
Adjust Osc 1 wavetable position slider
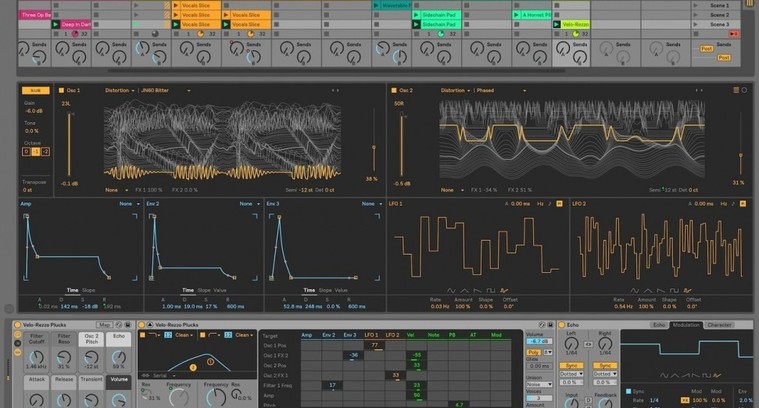pyautogui.click(x=374, y=147)
